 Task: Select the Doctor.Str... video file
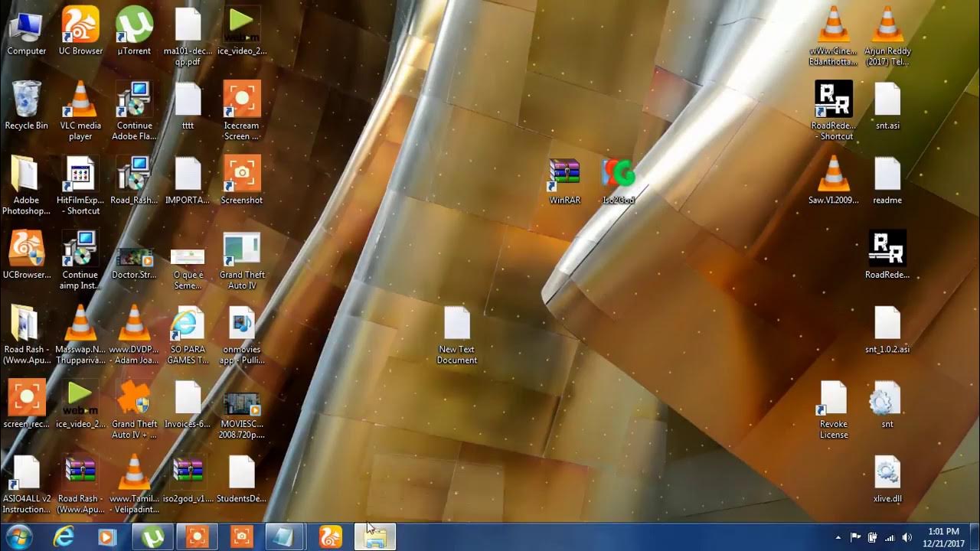(134, 261)
